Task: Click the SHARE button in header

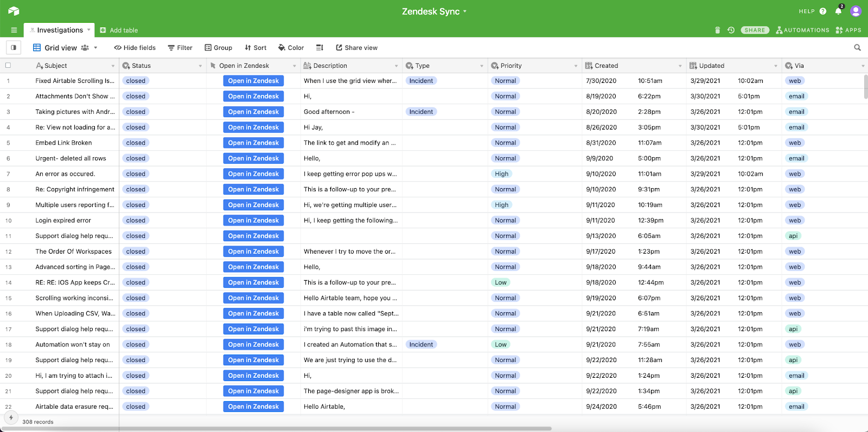Action: coord(755,30)
